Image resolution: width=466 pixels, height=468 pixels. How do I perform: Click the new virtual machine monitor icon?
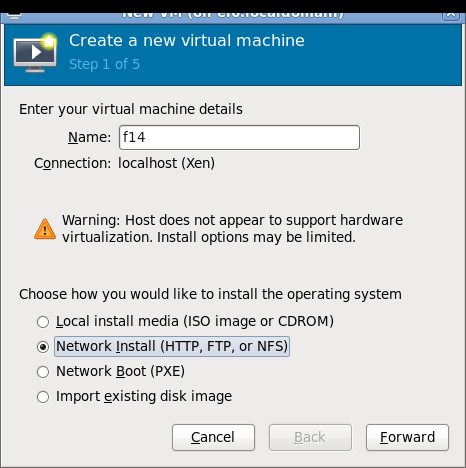click(35, 53)
